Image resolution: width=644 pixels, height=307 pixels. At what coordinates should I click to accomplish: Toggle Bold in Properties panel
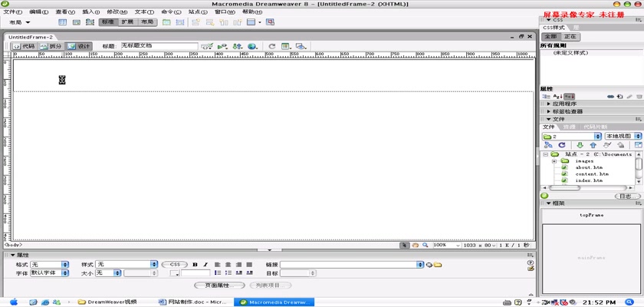click(x=195, y=265)
